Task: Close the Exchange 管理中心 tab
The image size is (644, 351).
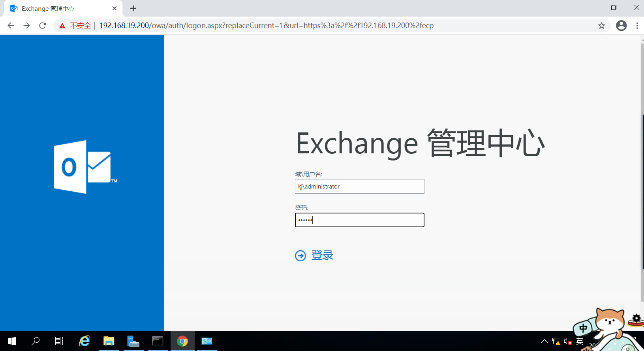Action: (115, 8)
